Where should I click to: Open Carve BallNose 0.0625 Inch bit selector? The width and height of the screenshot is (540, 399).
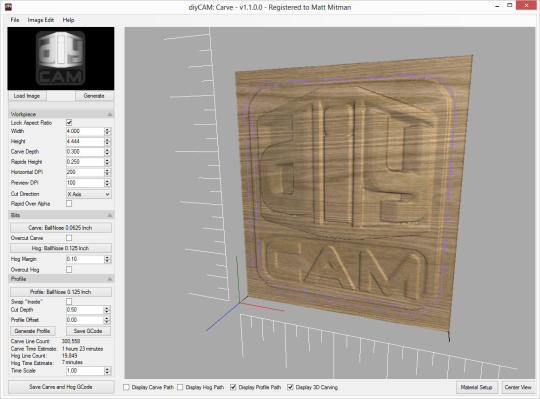click(61, 228)
